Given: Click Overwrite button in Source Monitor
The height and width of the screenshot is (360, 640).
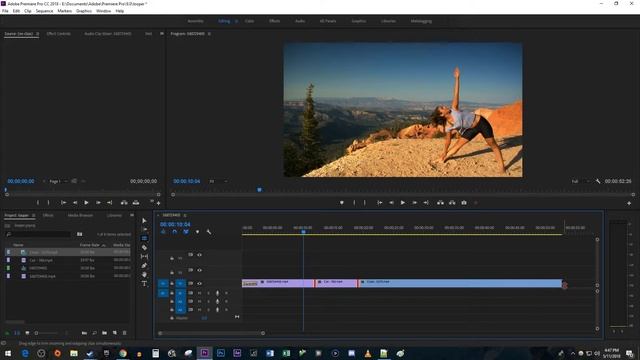Looking at the screenshot, I should point(136,202).
